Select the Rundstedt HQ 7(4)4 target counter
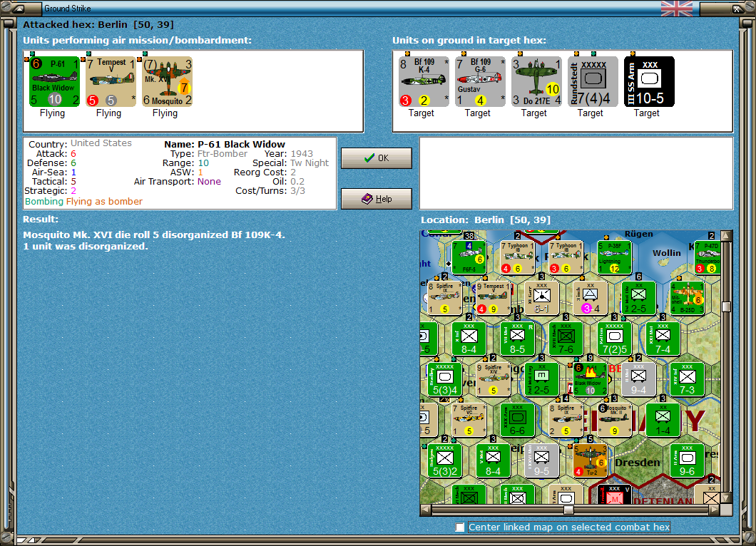This screenshot has height=546, width=756. point(593,81)
